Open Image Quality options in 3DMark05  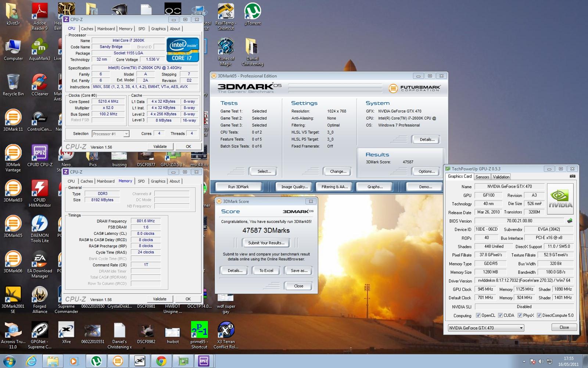294,187
